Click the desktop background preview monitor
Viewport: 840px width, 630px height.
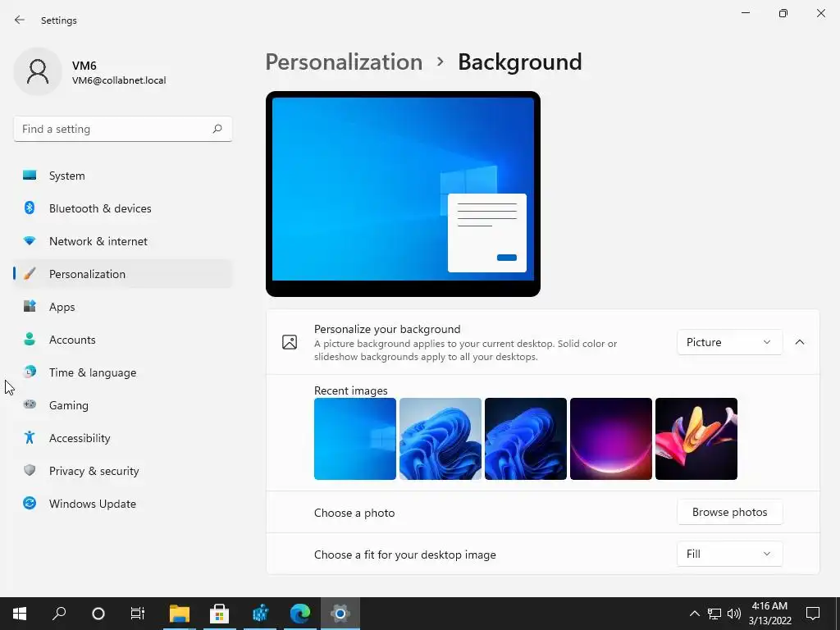(x=403, y=194)
